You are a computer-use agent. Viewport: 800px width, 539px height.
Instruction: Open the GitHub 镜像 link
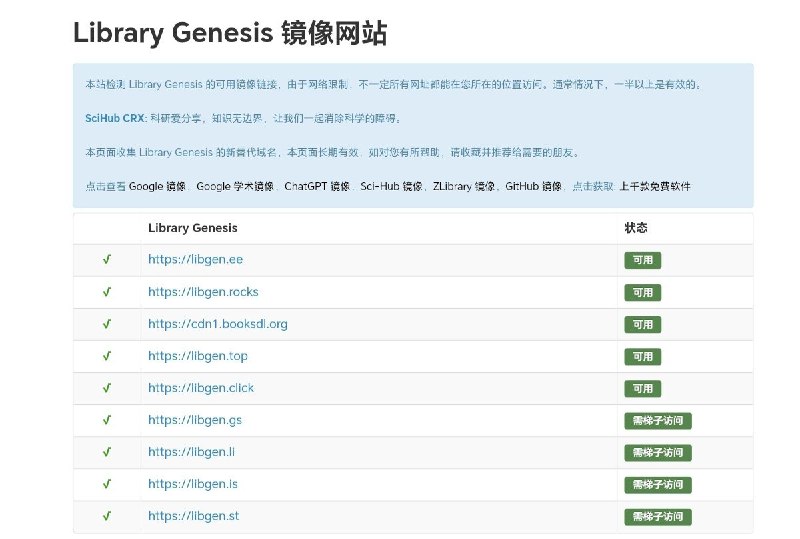coord(534,186)
